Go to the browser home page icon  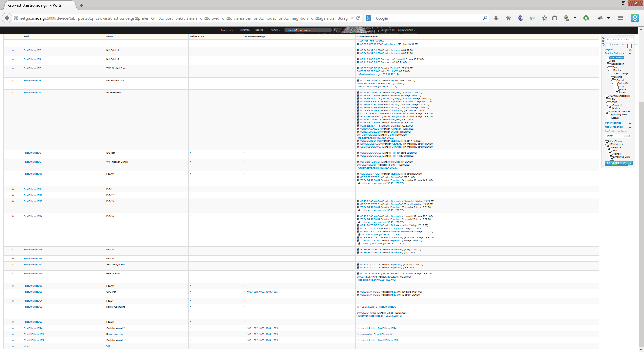click(508, 18)
